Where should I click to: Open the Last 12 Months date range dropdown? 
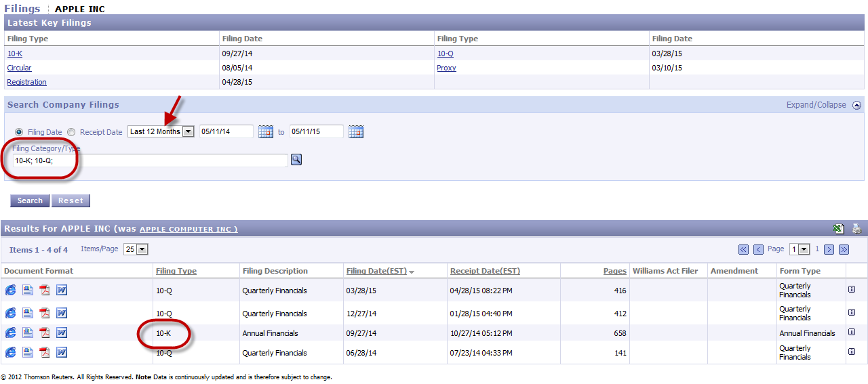(161, 131)
